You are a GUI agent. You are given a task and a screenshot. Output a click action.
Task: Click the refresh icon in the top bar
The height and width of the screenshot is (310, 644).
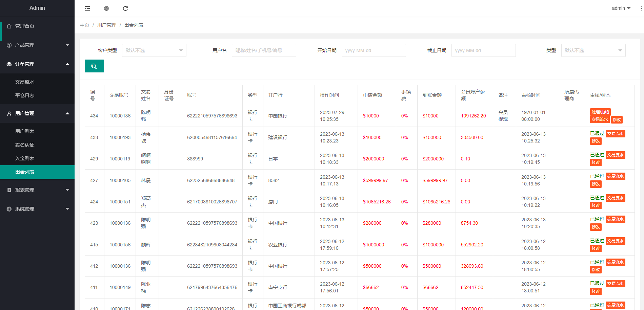point(125,8)
